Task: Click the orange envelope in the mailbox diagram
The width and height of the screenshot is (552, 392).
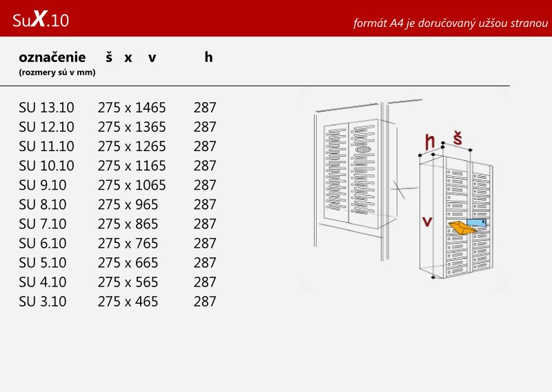Action: pyautogui.click(x=462, y=228)
